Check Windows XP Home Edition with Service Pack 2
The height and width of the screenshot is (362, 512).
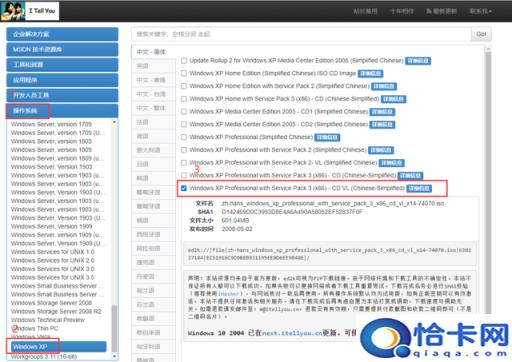(x=184, y=86)
